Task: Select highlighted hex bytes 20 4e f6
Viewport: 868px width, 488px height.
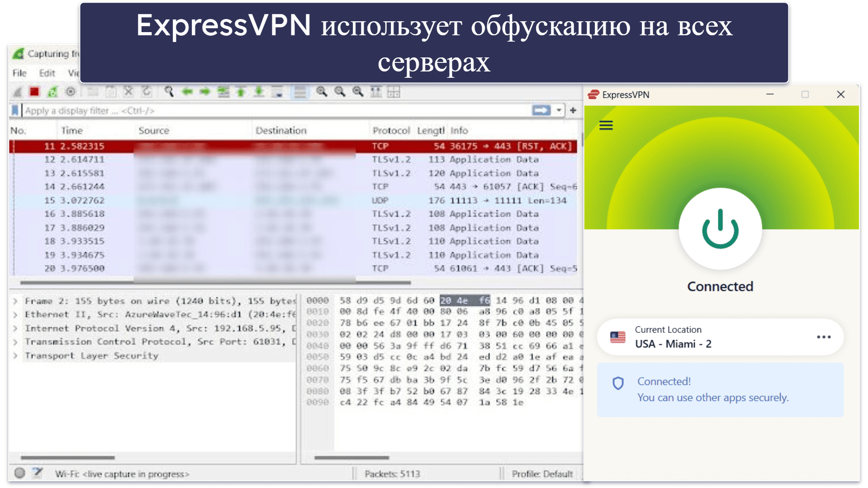Action: coord(465,300)
